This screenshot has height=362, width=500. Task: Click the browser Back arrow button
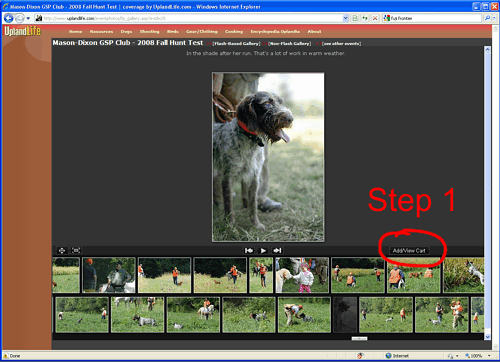pos(8,18)
